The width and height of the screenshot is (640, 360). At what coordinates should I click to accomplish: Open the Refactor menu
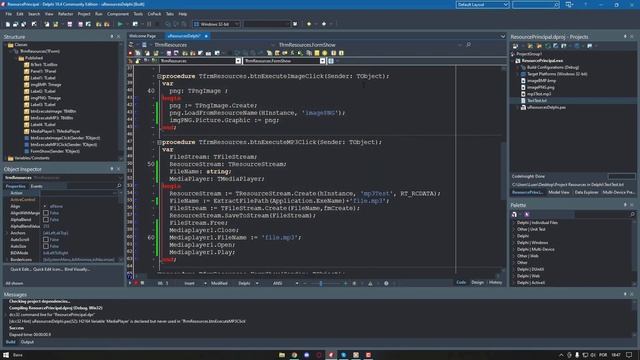[x=65, y=14]
